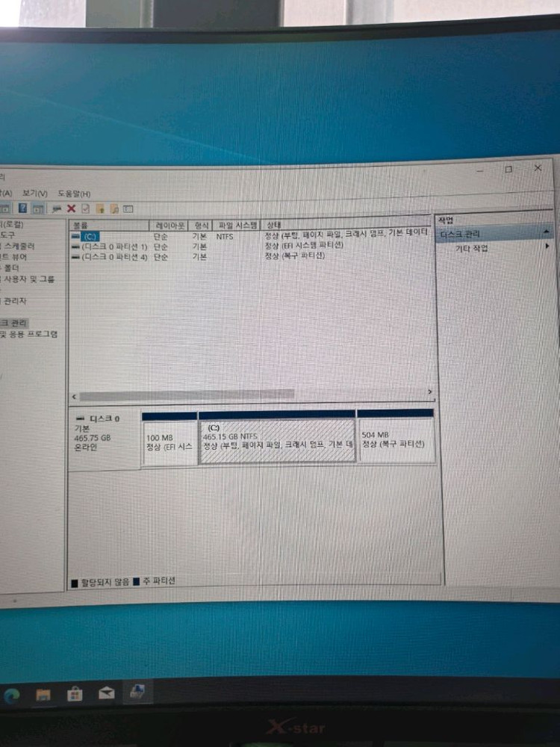This screenshot has height=747, width=560.
Task: Select 사용자 및 그룹 in the left tree
Action: tap(28, 279)
